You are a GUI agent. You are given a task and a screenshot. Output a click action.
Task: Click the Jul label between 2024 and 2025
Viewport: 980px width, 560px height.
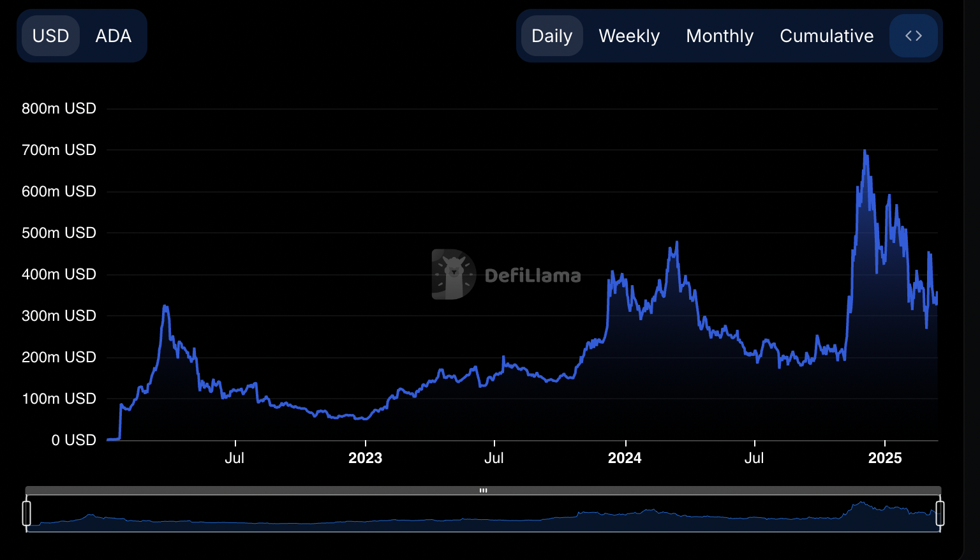[754, 458]
